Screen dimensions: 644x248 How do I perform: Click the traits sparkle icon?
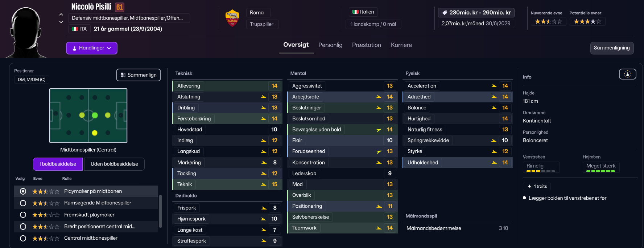[529, 186]
